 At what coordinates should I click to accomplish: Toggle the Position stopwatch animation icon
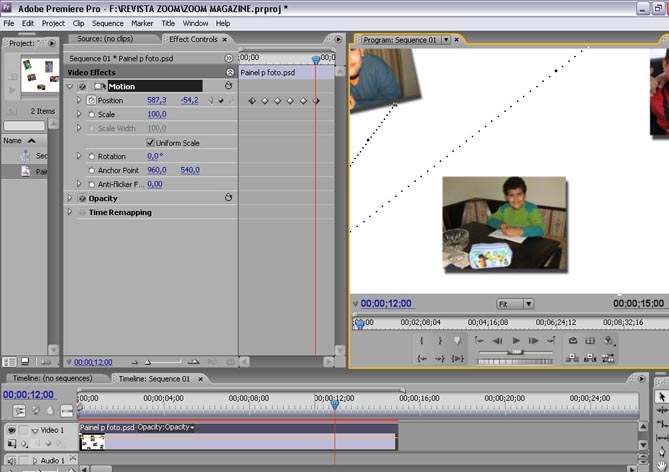tap(91, 101)
